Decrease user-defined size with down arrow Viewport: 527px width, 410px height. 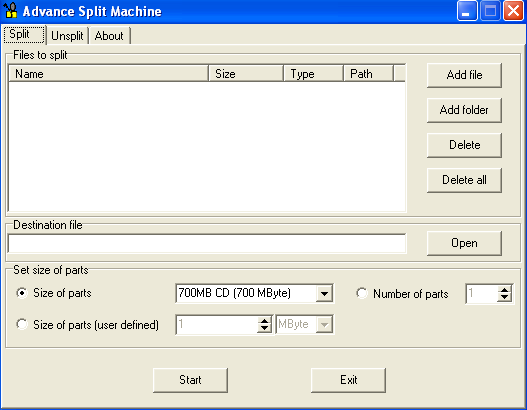pos(265,328)
